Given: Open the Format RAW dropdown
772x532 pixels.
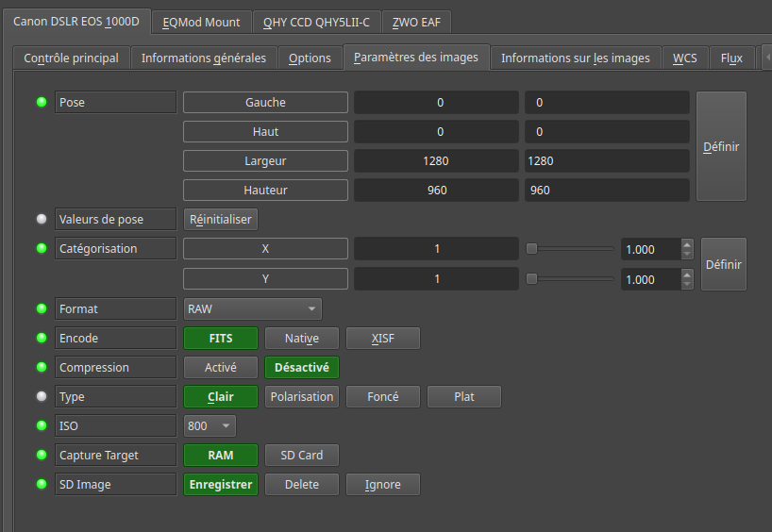Looking at the screenshot, I should click(x=252, y=308).
